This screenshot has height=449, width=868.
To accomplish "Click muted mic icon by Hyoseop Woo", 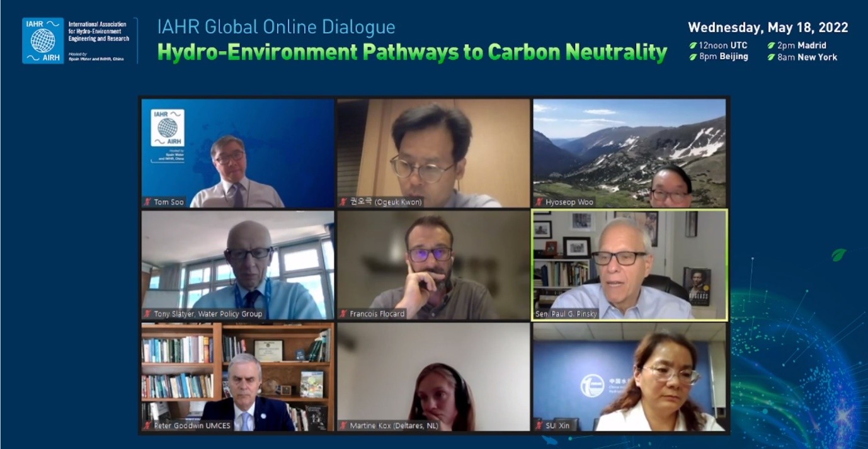I will [x=540, y=202].
